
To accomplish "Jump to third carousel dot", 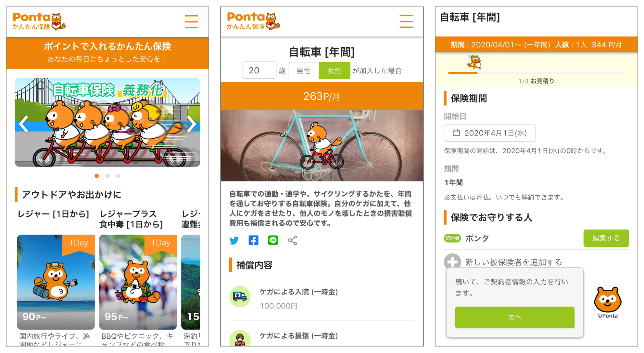I will [x=118, y=176].
